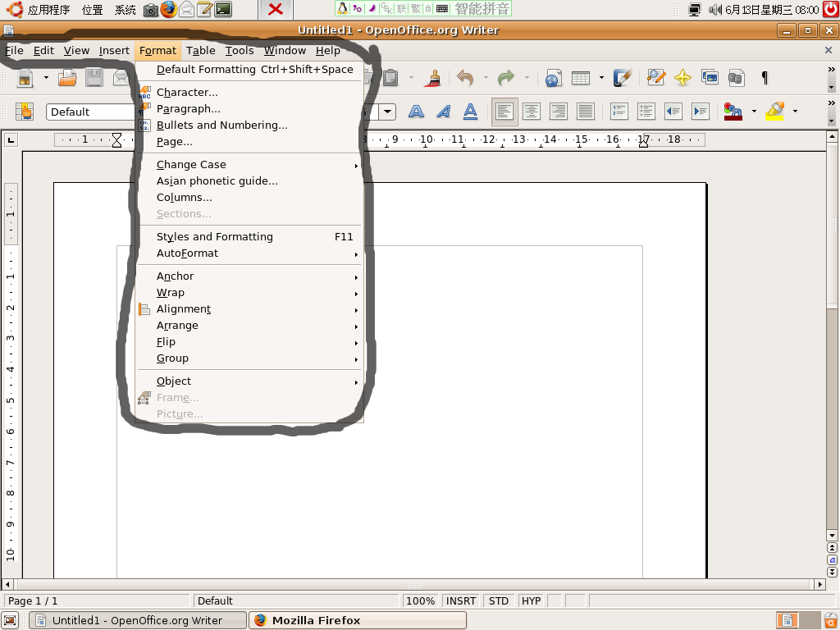Toggle Italic formatting

[x=443, y=112]
